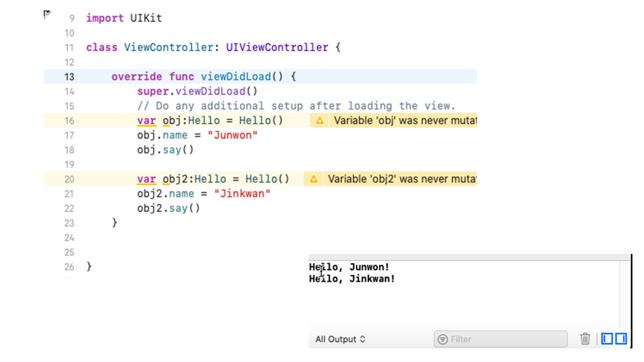Open the All Output dropdown
This screenshot has width=644, height=362.
[x=340, y=339]
